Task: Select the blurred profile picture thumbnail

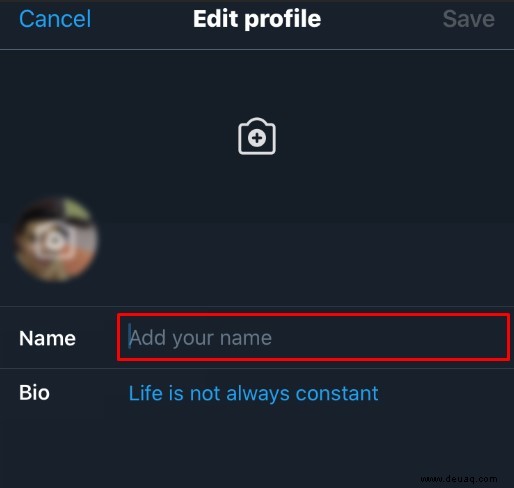Action: [56, 239]
